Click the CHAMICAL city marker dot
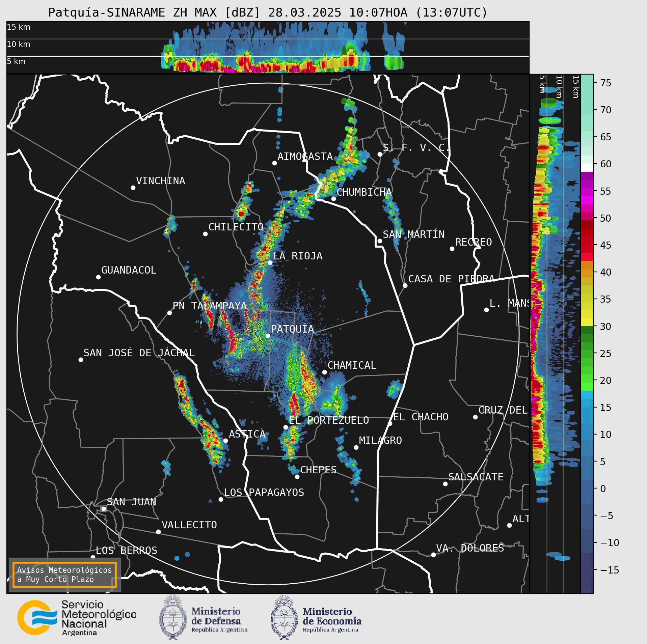The image size is (647, 644). (324, 372)
